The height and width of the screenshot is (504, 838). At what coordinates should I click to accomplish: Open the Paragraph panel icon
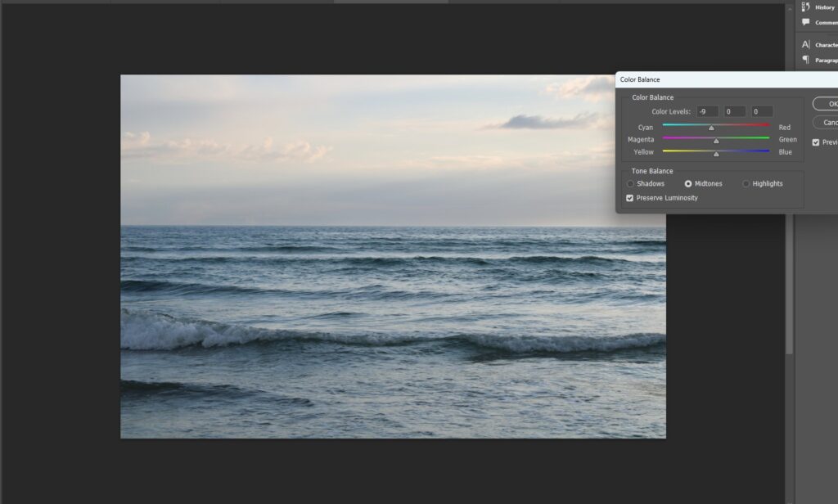point(806,60)
